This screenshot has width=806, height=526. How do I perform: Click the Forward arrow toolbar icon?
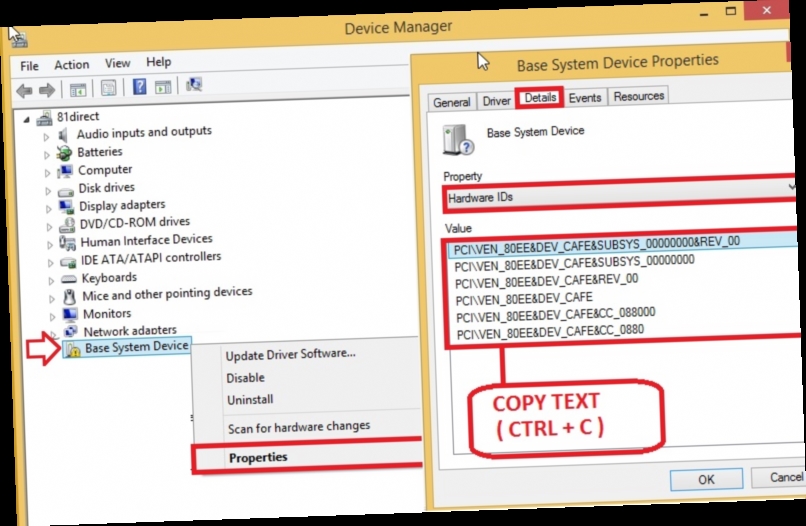pyautogui.click(x=47, y=90)
